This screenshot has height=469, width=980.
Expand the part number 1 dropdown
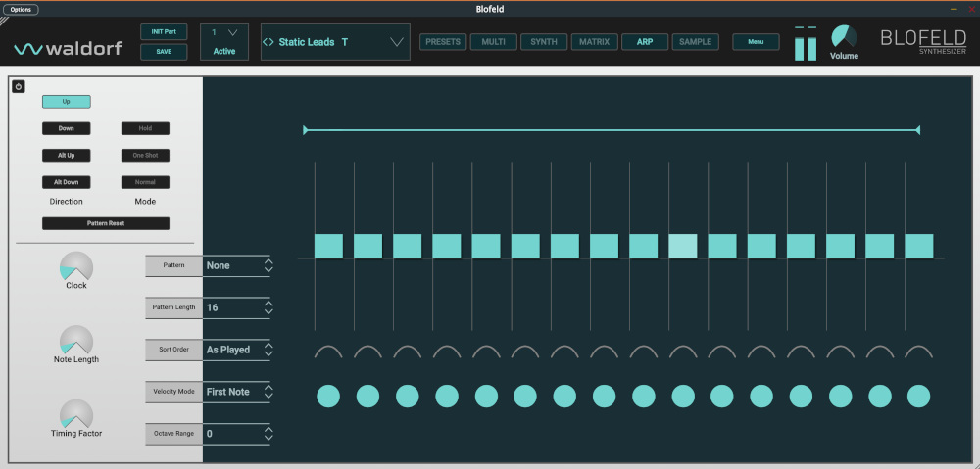pos(232,32)
